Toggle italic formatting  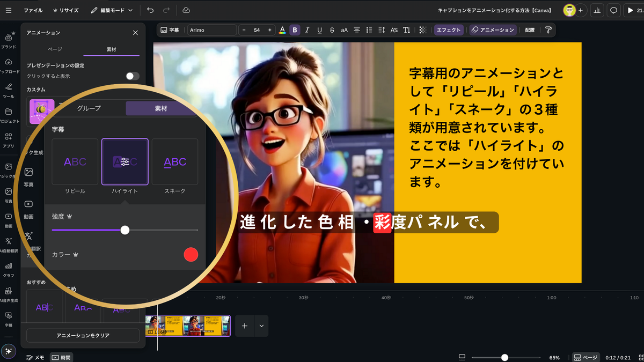(307, 30)
